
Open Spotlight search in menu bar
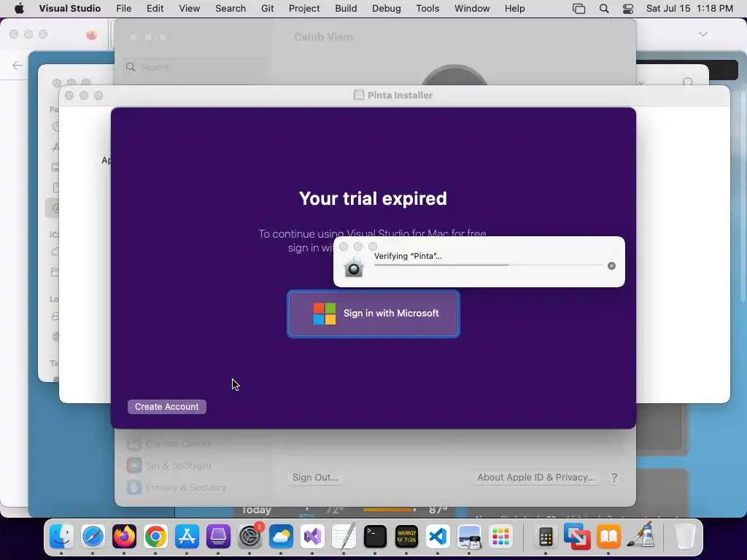[x=604, y=9]
